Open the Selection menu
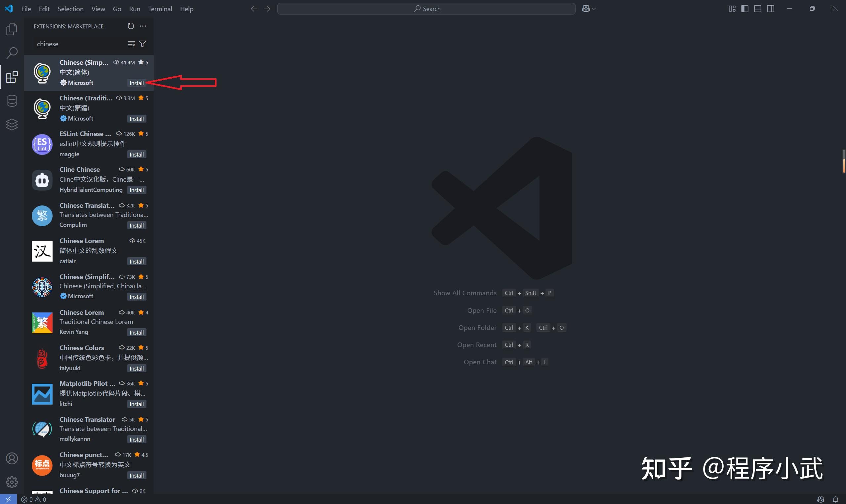846x504 pixels. point(70,9)
